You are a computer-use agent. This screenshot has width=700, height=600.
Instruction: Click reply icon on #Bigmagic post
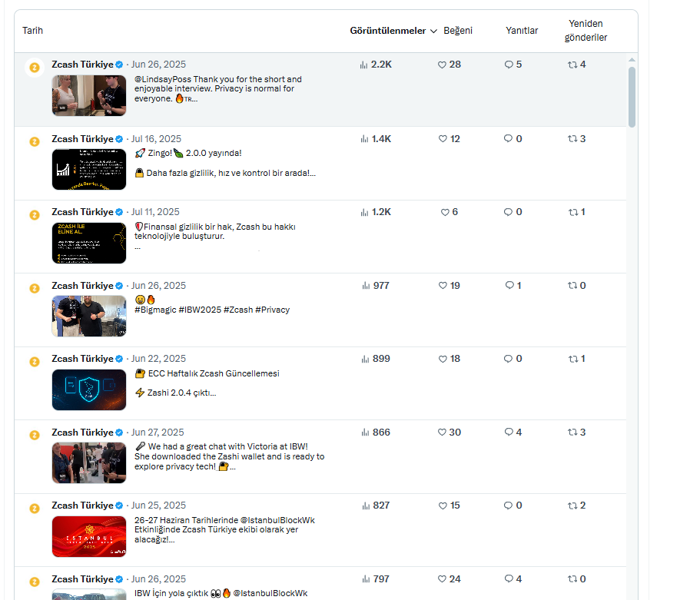[509, 285]
